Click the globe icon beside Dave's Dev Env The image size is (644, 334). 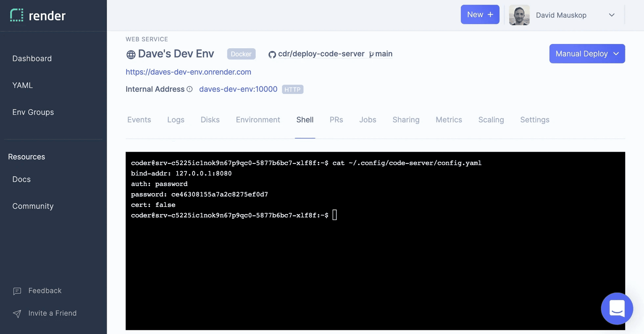coord(131,55)
